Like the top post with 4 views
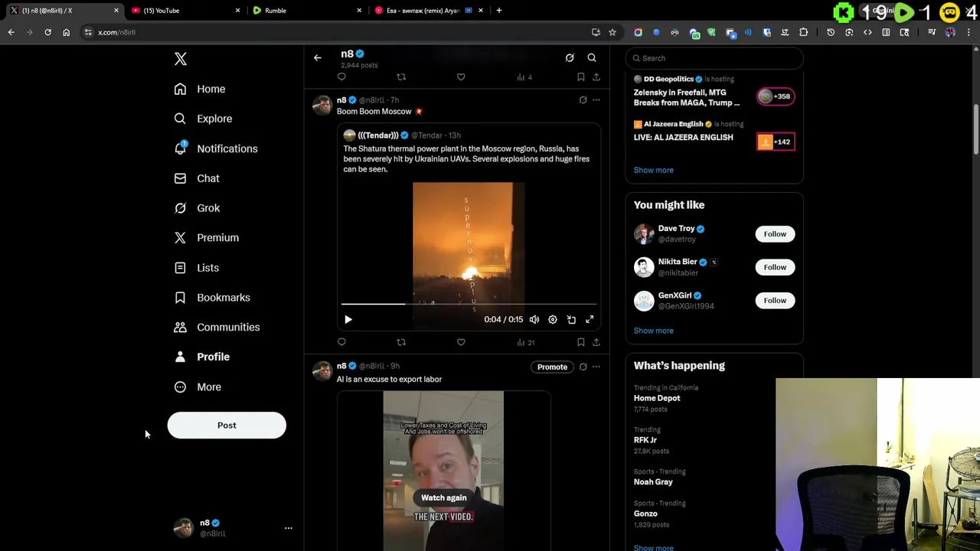Viewport: 980px width, 551px height. 461,77
